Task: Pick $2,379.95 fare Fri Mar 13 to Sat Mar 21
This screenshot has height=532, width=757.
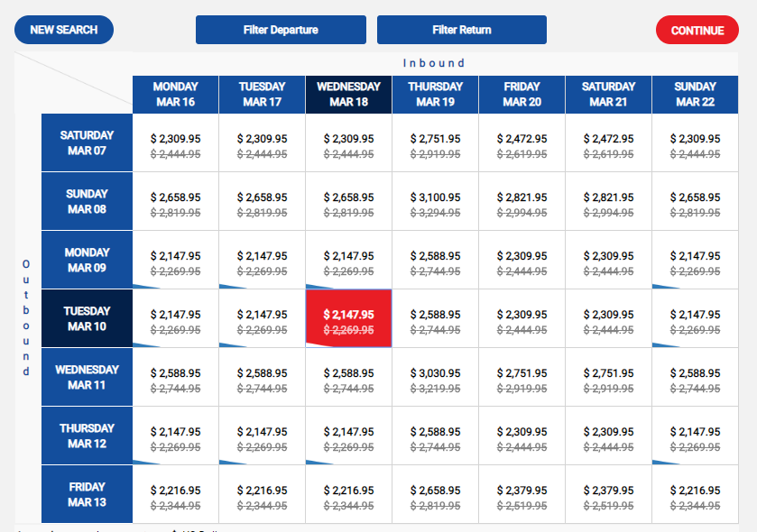Action: [608, 494]
